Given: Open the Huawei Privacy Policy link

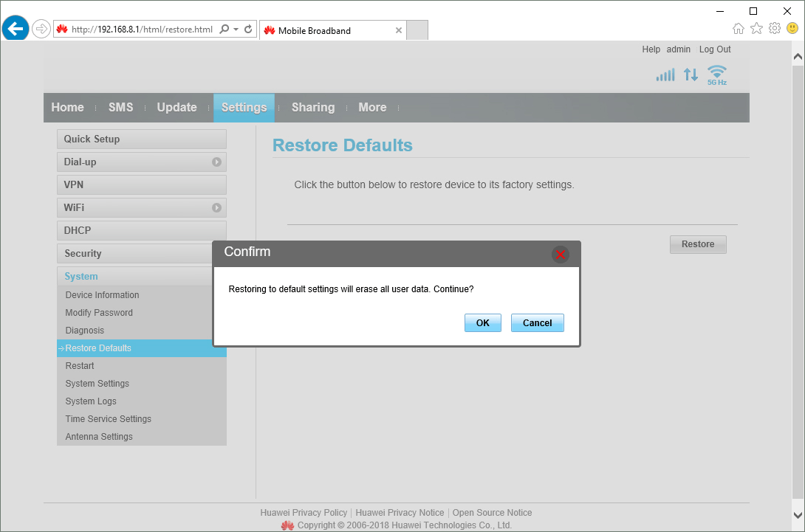Looking at the screenshot, I should click(x=304, y=512).
